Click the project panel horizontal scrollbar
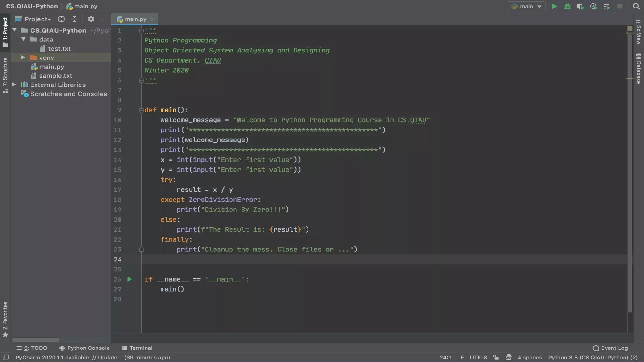The image size is (644, 362). (x=36, y=340)
